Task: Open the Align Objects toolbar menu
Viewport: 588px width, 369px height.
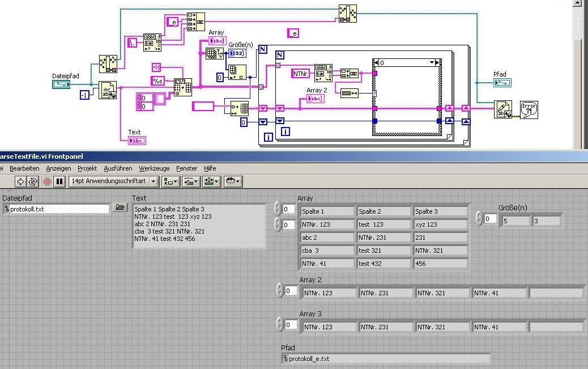Action: pos(171,182)
